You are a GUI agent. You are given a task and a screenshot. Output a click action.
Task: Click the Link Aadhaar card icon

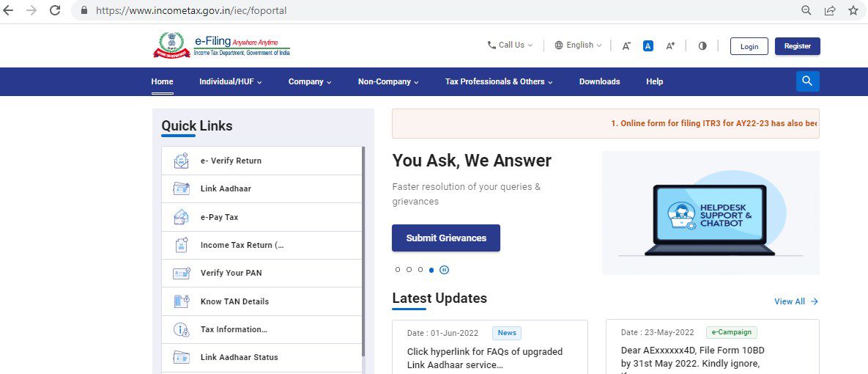pos(181,188)
